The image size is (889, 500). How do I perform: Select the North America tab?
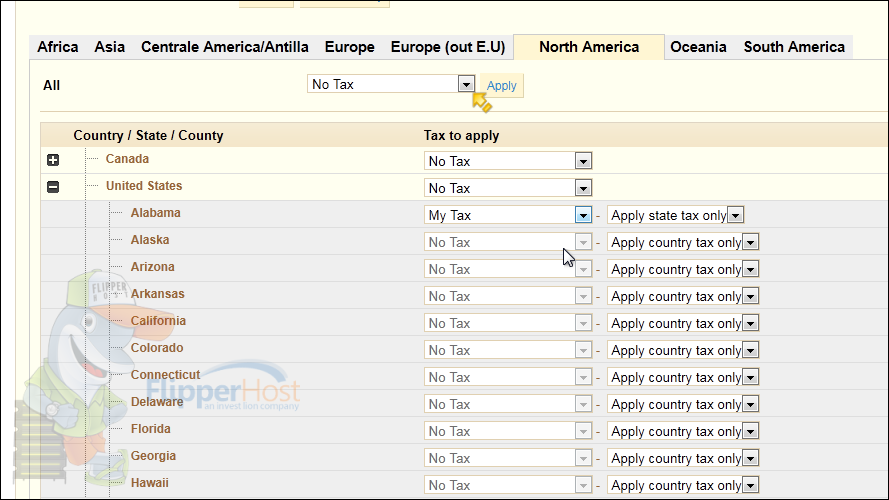pyautogui.click(x=589, y=47)
